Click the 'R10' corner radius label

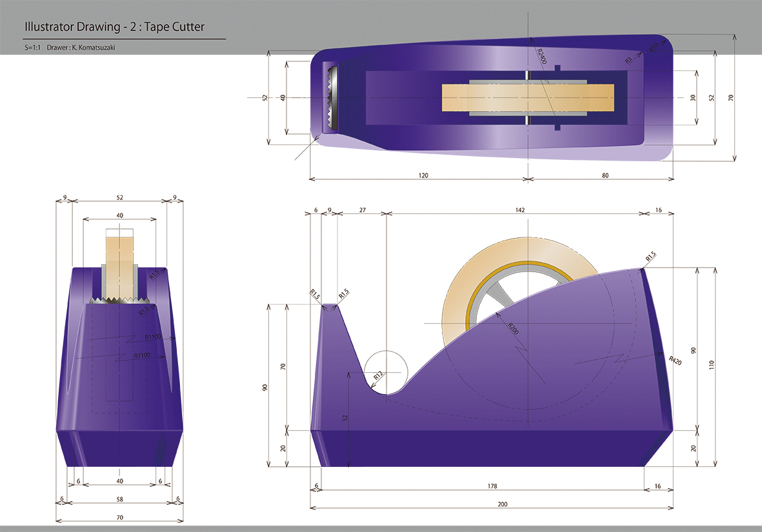(x=654, y=47)
